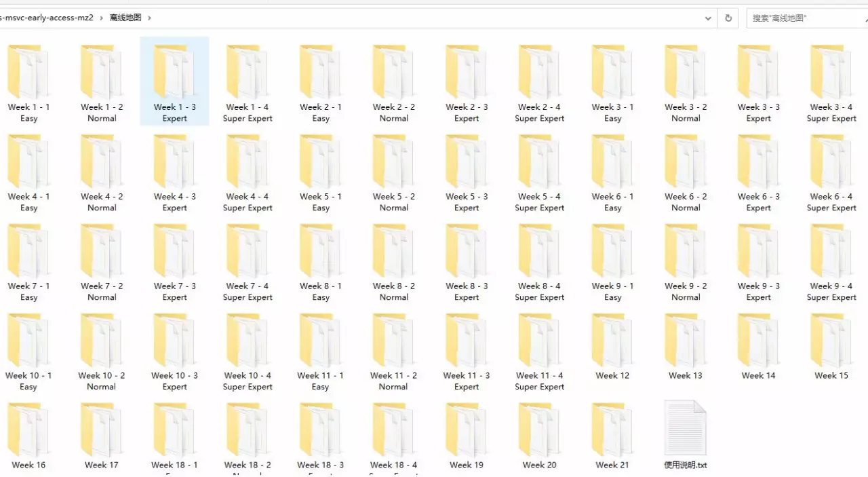This screenshot has height=477, width=868.
Task: Select the Week 16 folder
Action: [28, 436]
